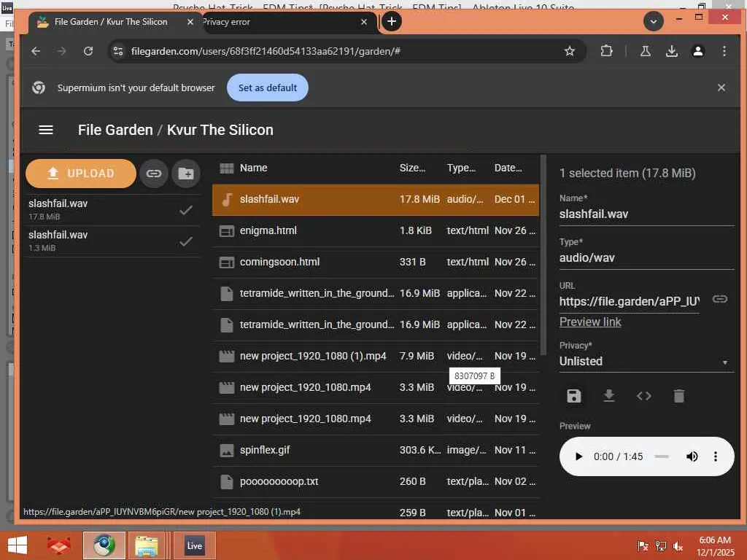Select uploaded slashfail.wav 1.3 MiB entry

pos(112,241)
